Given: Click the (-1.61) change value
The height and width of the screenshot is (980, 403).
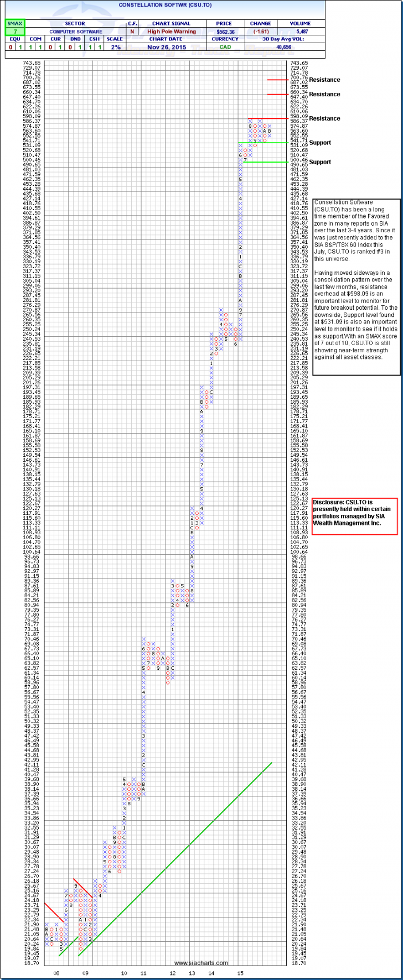Looking at the screenshot, I should tap(260, 32).
